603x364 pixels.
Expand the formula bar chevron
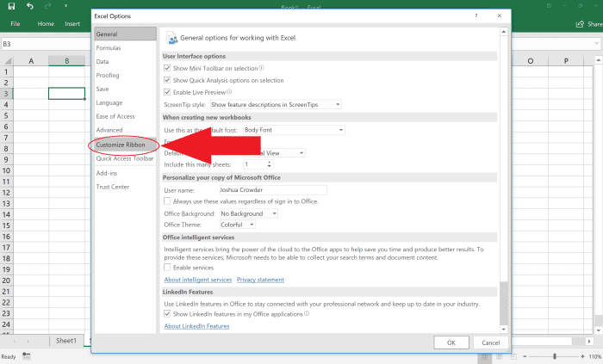pyautogui.click(x=597, y=43)
